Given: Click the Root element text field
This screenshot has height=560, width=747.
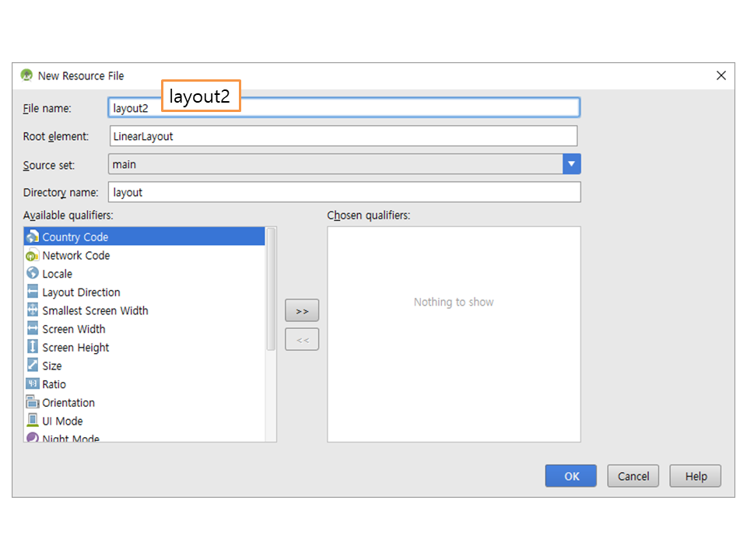Looking at the screenshot, I should point(342,136).
